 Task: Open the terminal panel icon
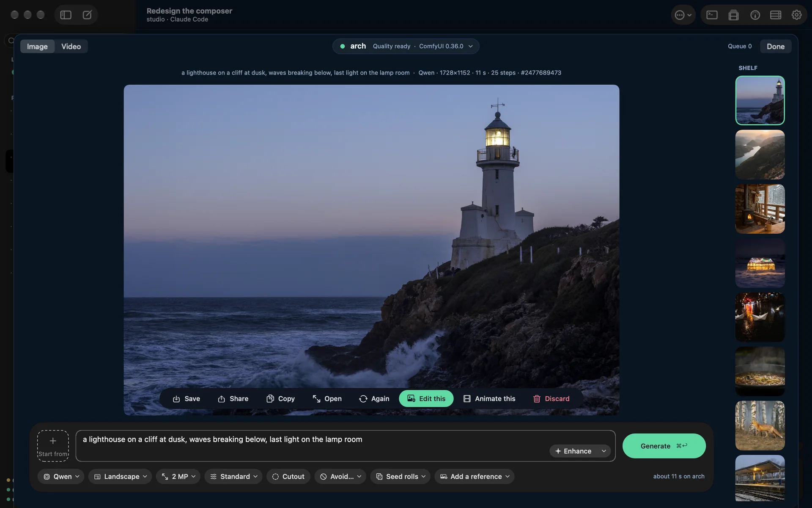[x=712, y=15]
